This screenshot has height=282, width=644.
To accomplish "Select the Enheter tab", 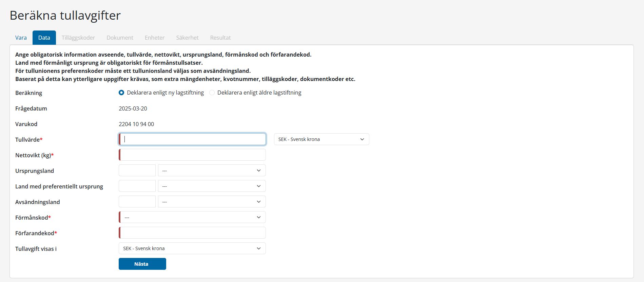I will tap(155, 38).
